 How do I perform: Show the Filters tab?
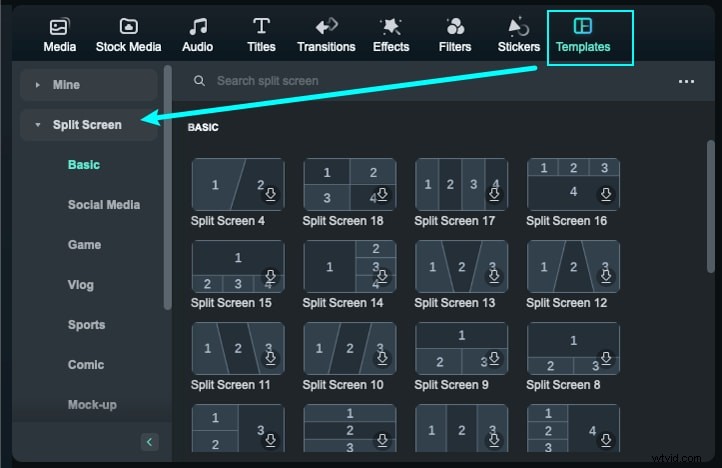(x=455, y=35)
